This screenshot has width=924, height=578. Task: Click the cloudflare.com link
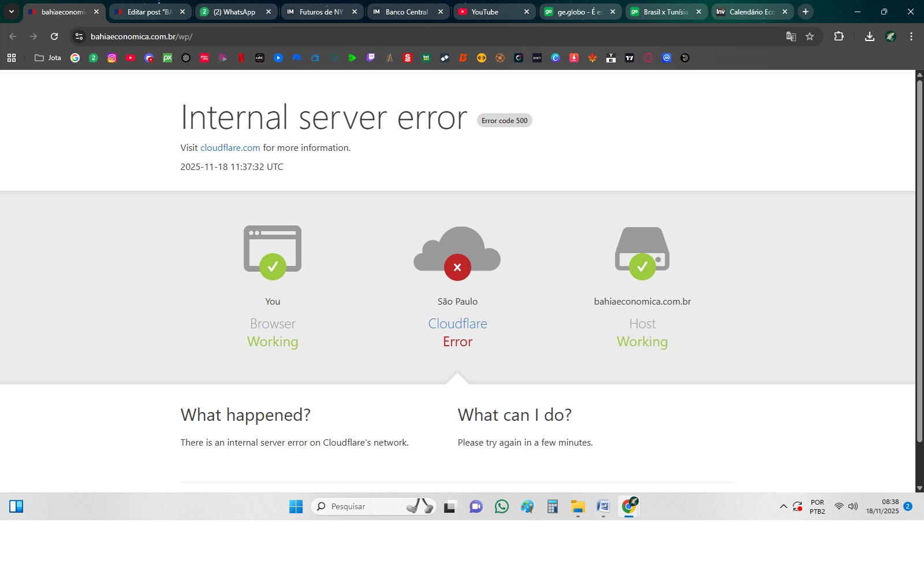[230, 148]
